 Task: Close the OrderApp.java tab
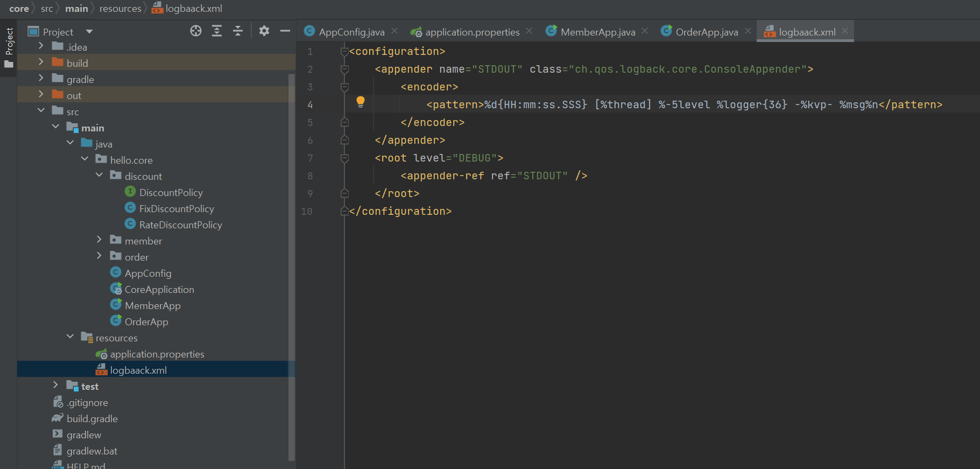tap(748, 31)
